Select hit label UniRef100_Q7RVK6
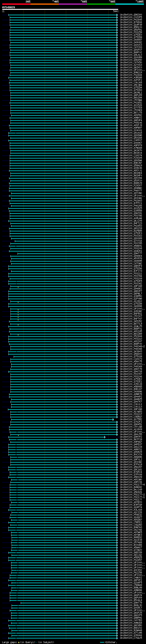The image size is (146, 644). click(131, 636)
